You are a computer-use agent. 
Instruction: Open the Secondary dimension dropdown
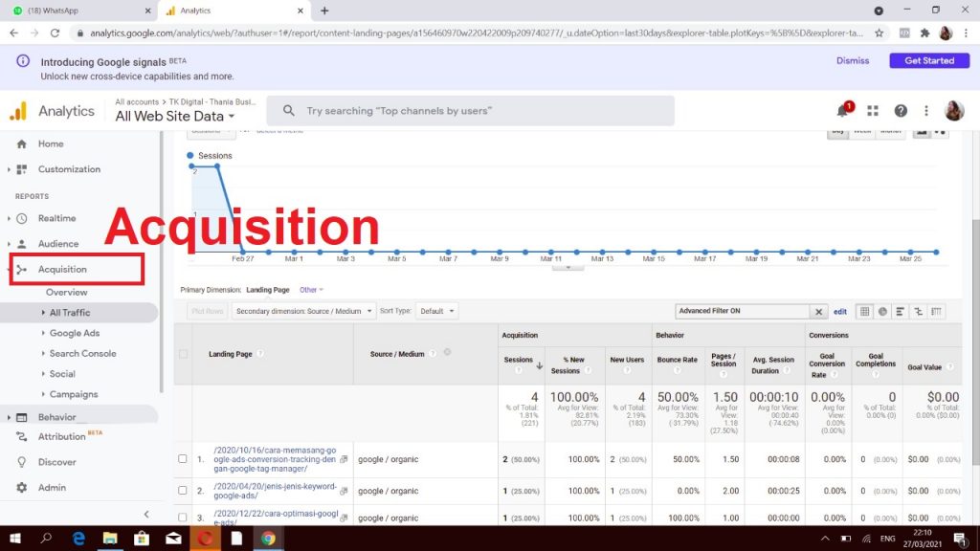point(301,311)
